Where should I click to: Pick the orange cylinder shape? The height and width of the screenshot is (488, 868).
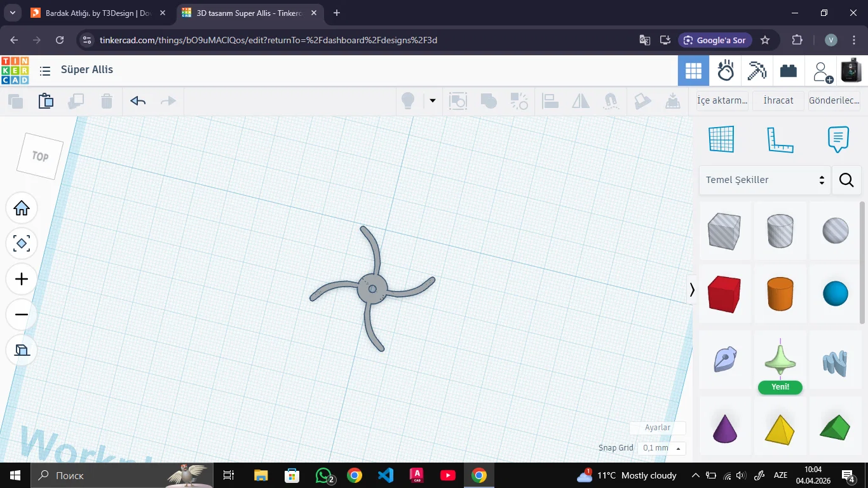coord(780,294)
